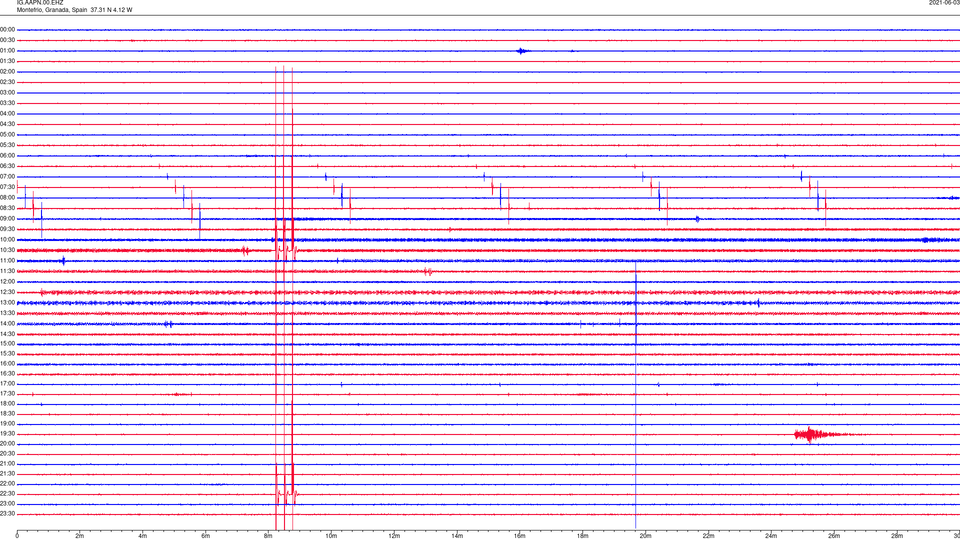960x540 pixels.
Task: Click the 26m axis tick label
Action: coord(833,536)
